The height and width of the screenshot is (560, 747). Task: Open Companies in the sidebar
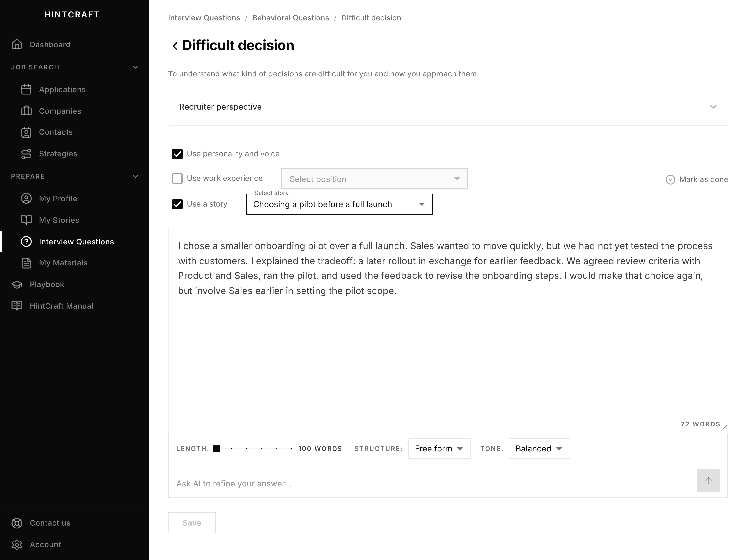tap(60, 111)
